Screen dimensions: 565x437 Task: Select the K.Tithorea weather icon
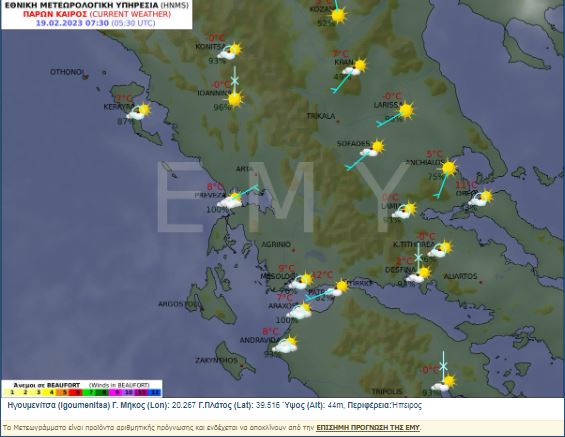tap(440, 249)
